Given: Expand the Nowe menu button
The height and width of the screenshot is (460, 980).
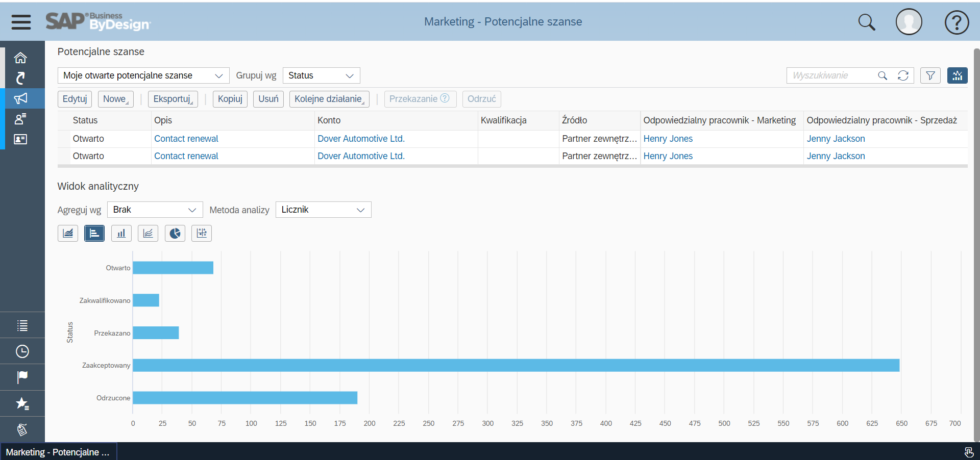Looking at the screenshot, I should (116, 99).
